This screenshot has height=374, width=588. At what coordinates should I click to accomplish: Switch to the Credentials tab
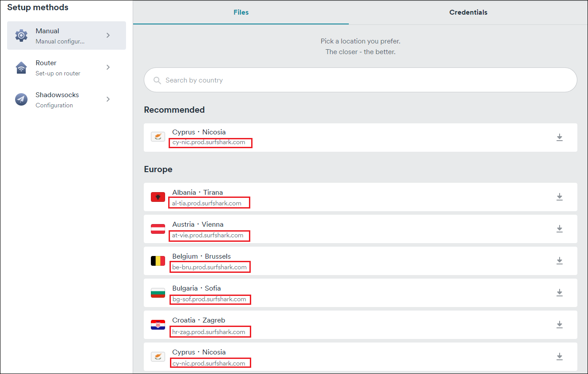click(x=468, y=12)
